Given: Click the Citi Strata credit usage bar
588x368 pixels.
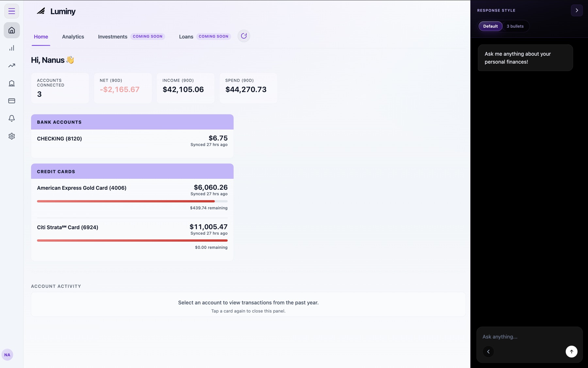Looking at the screenshot, I should 132,240.
